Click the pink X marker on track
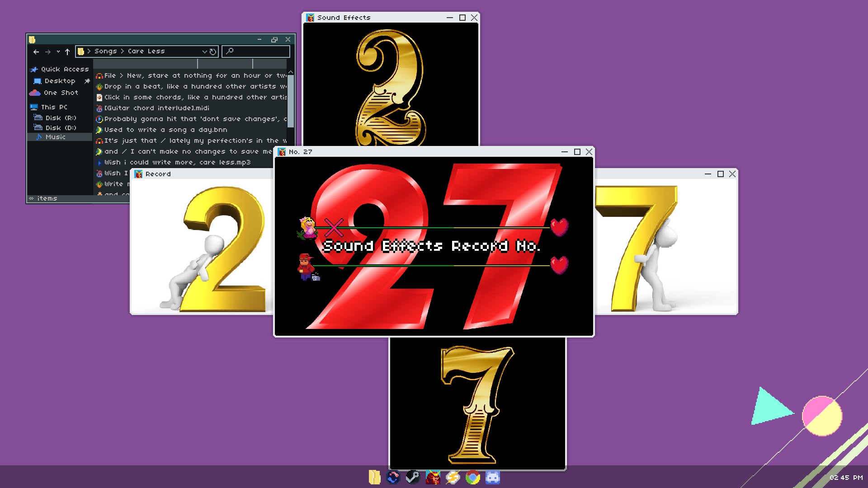 334,228
